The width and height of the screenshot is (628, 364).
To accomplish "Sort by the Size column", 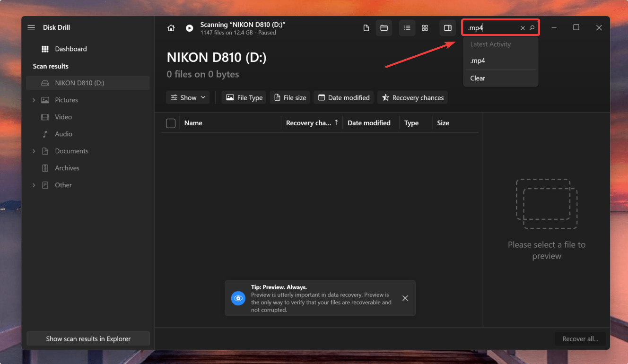I will pyautogui.click(x=443, y=123).
